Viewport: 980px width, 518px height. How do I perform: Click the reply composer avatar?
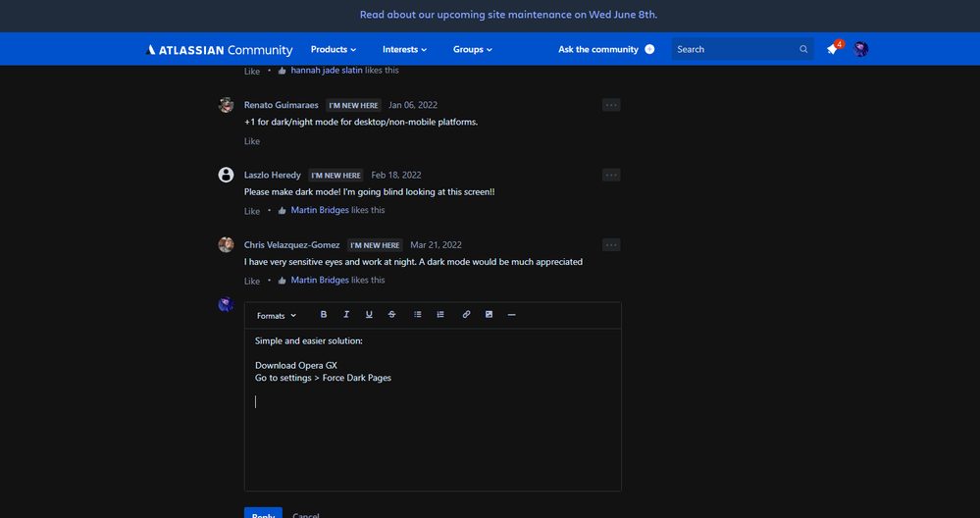[226, 304]
